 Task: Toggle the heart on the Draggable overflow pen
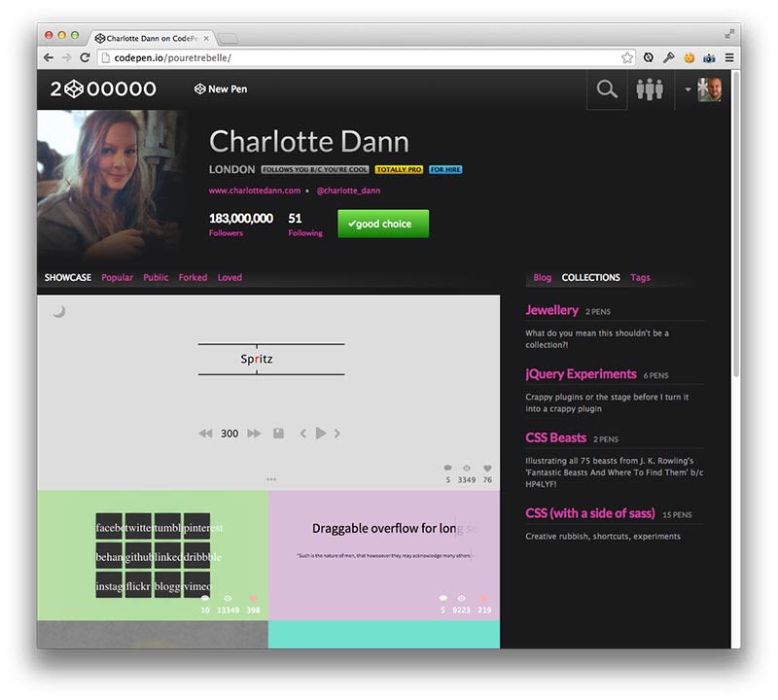point(485,600)
